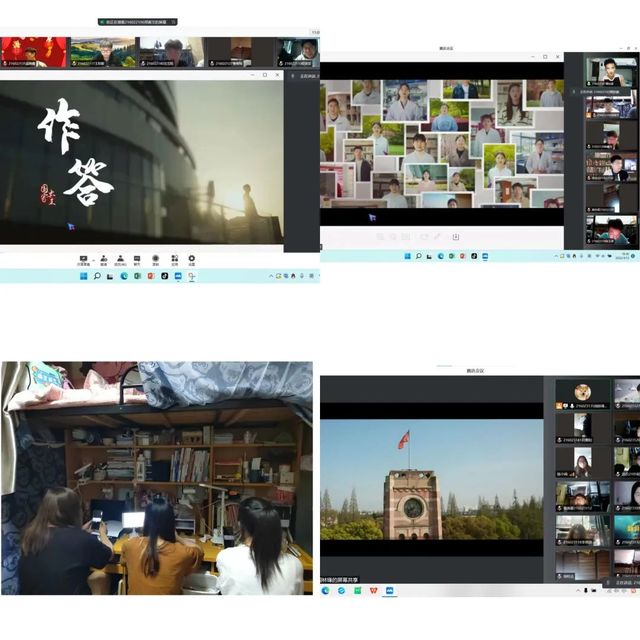The width and height of the screenshot is (640, 640).
Task: Open the apps icon in meeting toolbar
Action: (x=173, y=258)
